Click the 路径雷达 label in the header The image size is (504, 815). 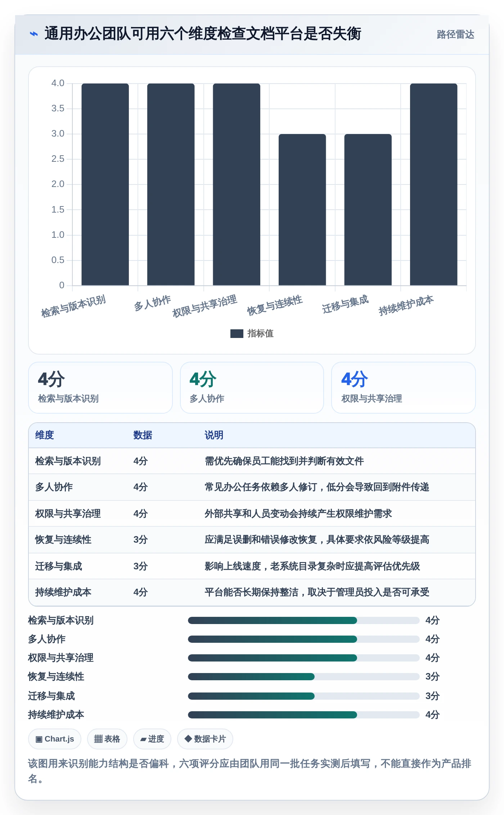(x=455, y=34)
